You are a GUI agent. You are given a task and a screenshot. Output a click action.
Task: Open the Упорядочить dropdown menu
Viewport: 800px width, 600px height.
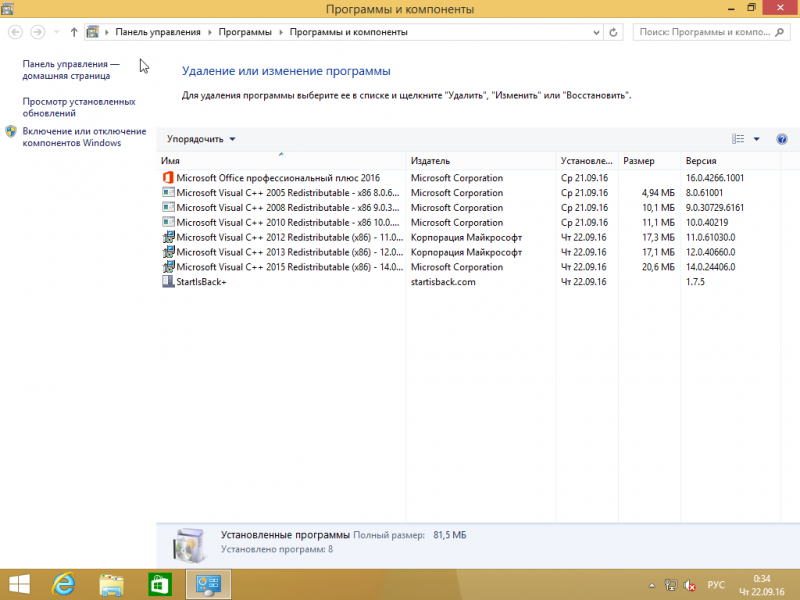click(x=201, y=139)
